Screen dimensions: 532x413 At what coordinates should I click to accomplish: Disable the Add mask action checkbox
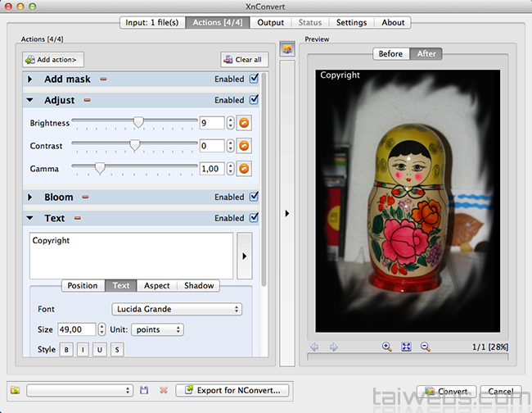click(254, 79)
